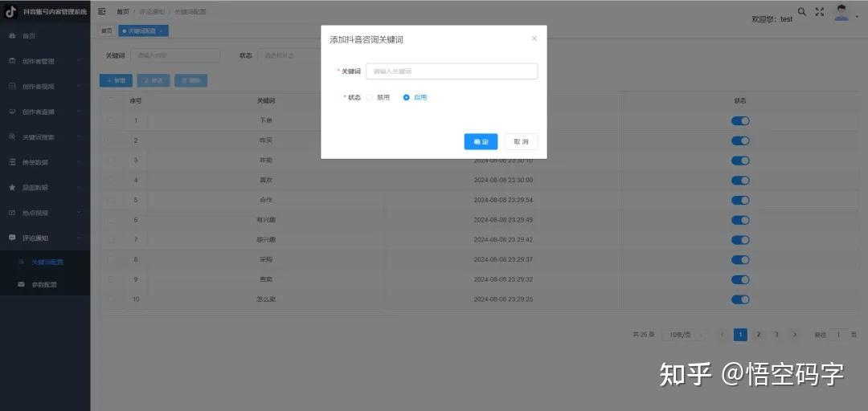Go to next page with right arrow

coord(795,335)
